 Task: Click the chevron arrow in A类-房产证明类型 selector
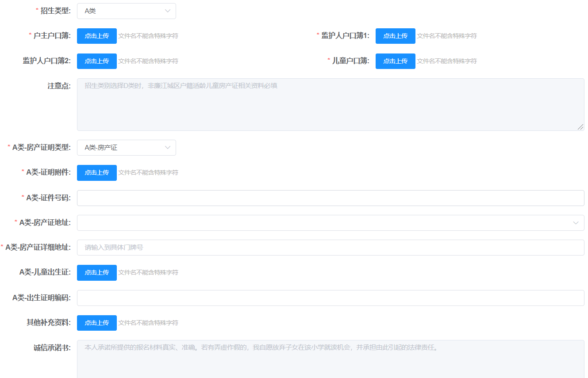168,148
